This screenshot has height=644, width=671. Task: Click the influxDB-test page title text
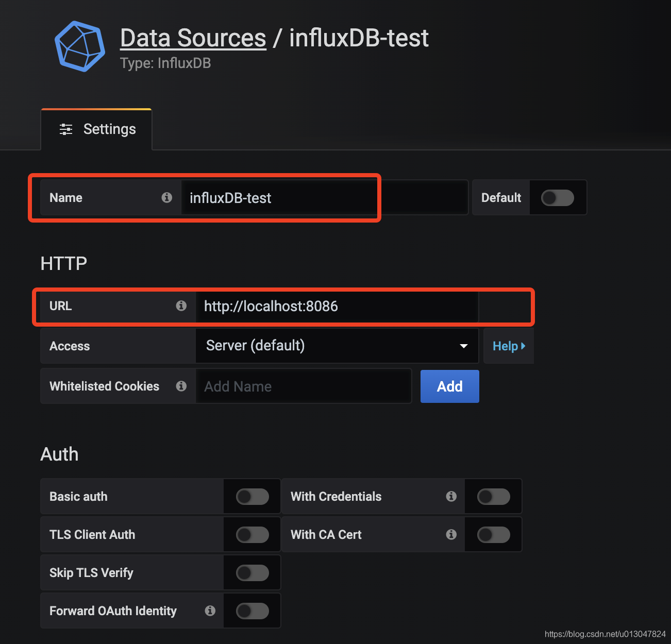coord(359,38)
